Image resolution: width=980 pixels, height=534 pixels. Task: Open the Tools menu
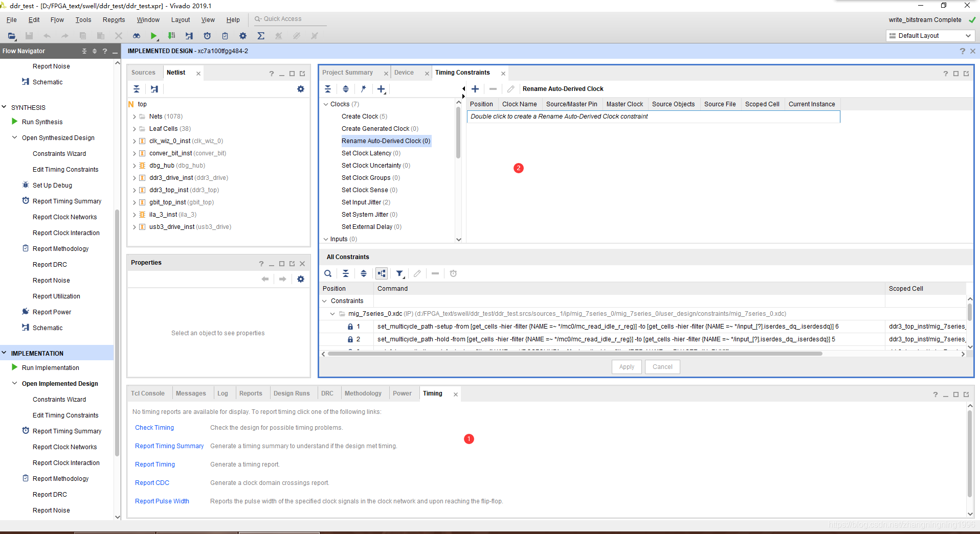point(83,20)
